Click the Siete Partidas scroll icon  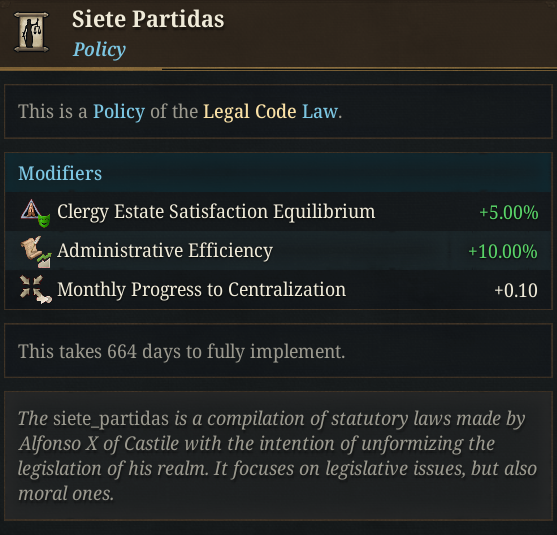31,33
